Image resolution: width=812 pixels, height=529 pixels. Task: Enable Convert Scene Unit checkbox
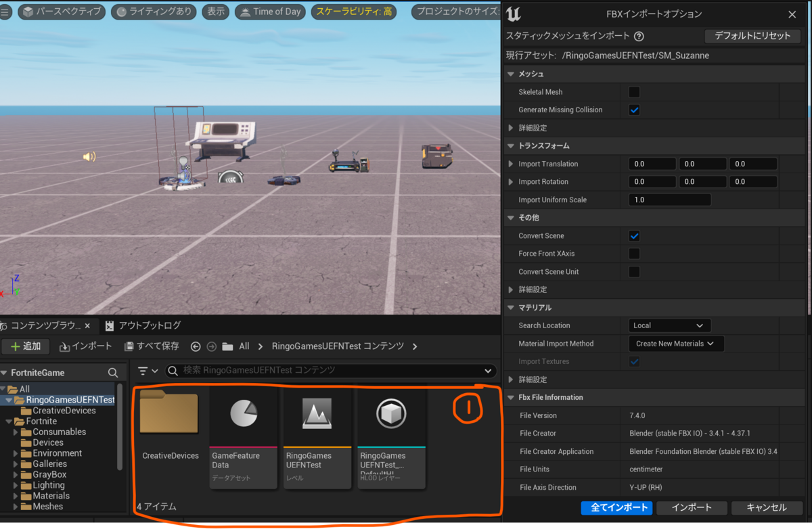[x=634, y=272]
